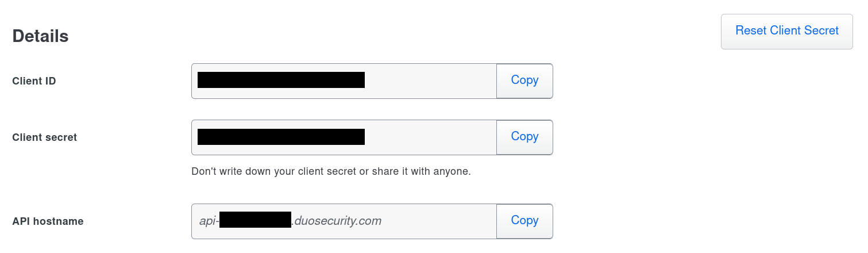Copy the Client ID value
The width and height of the screenshot is (868, 253).
coord(524,80)
